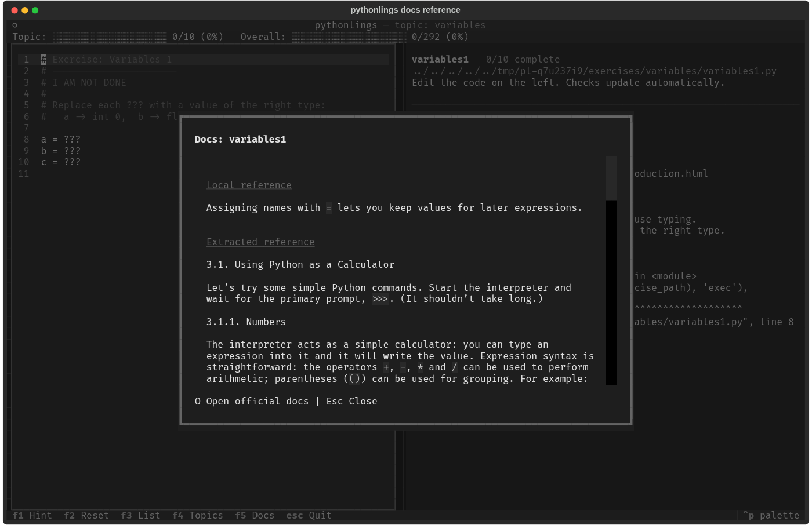
Task: Click 'use typing.' text in right panel
Action: [665, 219]
